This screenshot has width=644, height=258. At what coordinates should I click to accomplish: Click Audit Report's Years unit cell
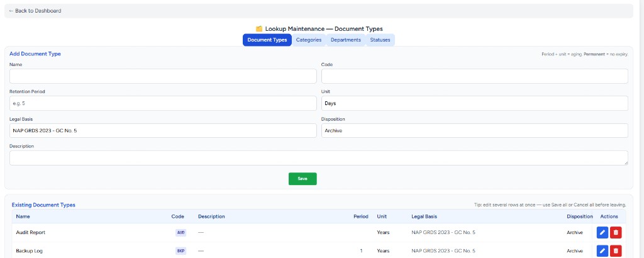coord(383,233)
